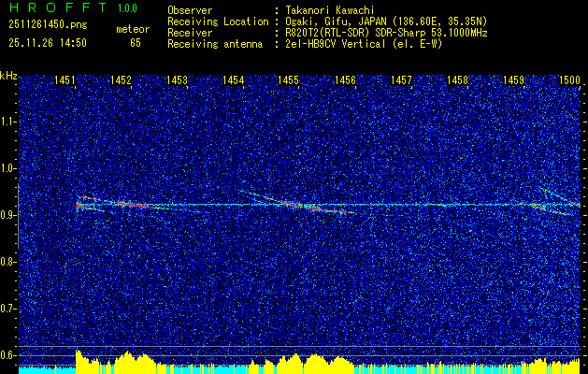
Task: Click time marker 1451
Action: tap(65, 79)
